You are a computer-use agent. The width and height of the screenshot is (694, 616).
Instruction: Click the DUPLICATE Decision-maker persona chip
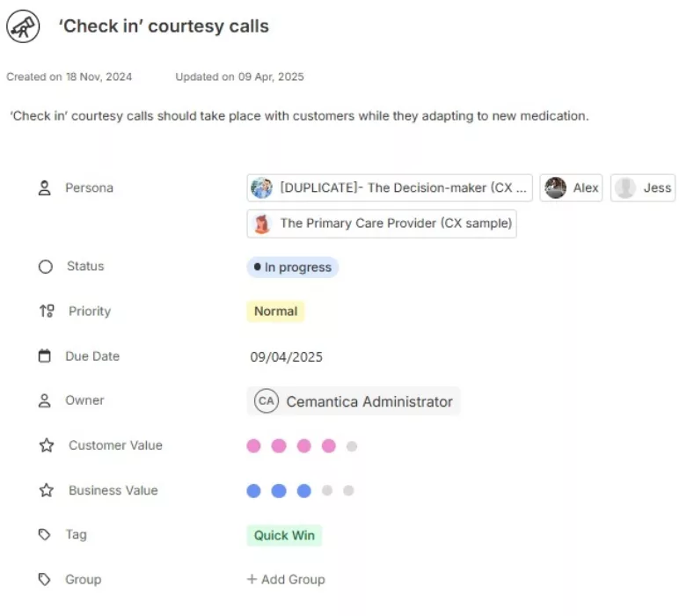tap(390, 188)
